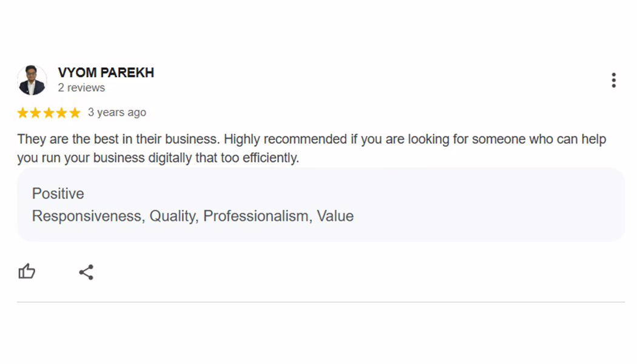Screen dimensions: 637x364
Task: Click the "3 years ago" timestamp
Action: [117, 112]
